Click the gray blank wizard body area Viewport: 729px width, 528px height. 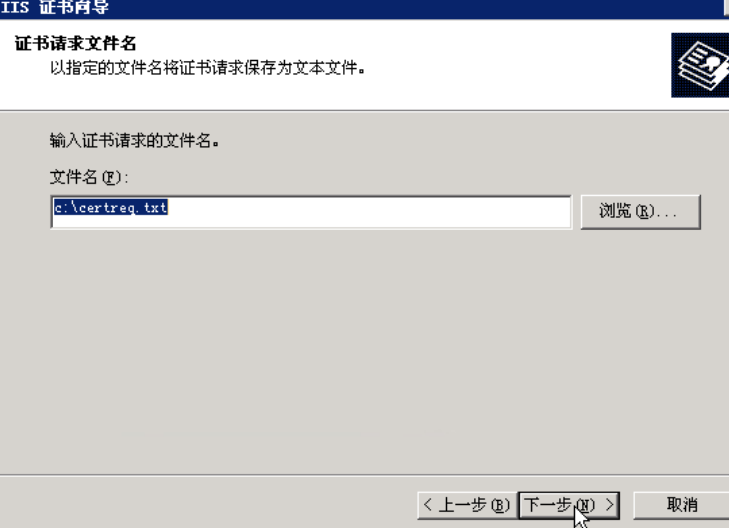click(x=364, y=349)
